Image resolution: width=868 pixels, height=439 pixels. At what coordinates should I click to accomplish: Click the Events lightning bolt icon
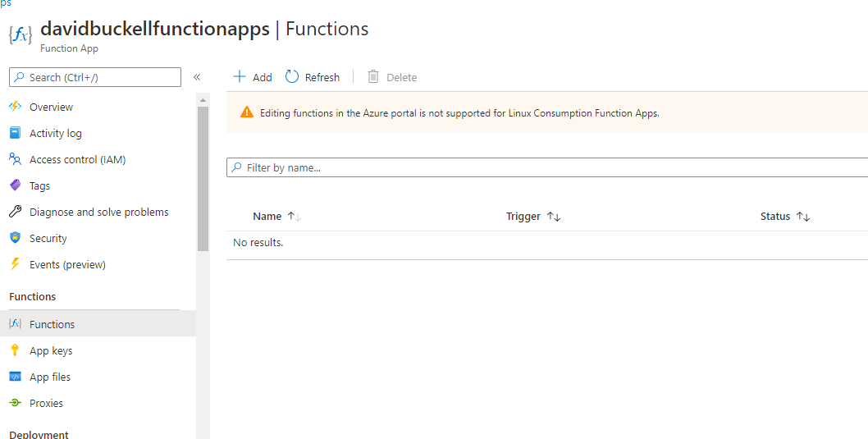pyautogui.click(x=15, y=264)
